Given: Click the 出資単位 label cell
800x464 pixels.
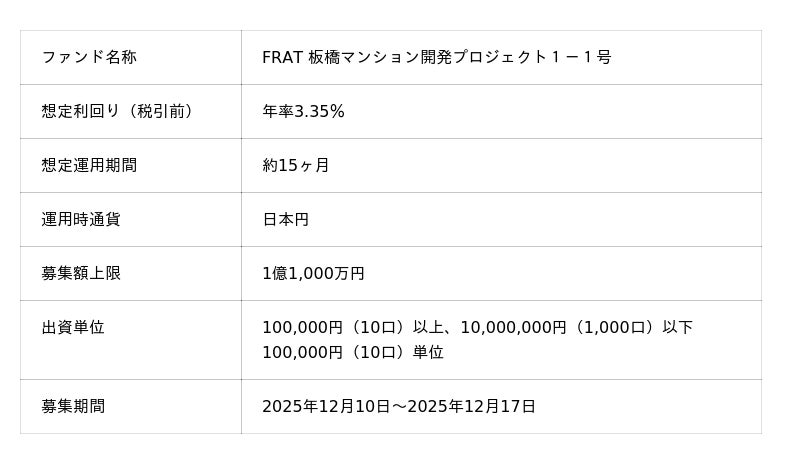Looking at the screenshot, I should click(x=73, y=327).
